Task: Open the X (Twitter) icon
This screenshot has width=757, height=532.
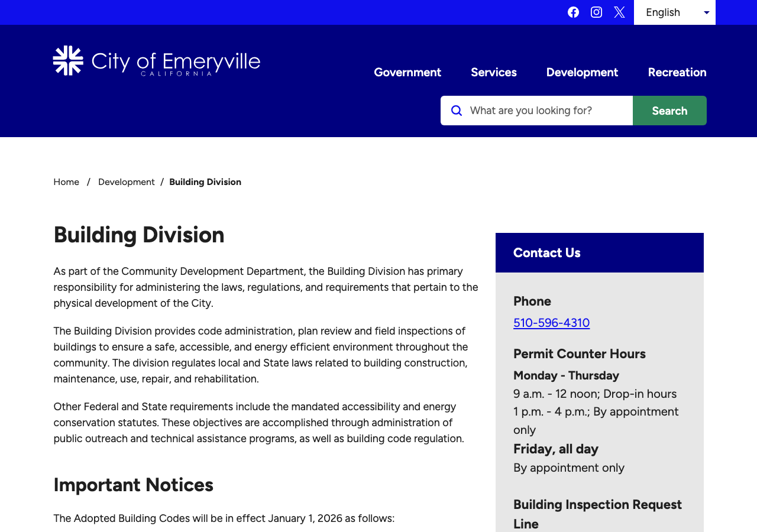Action: click(x=619, y=12)
